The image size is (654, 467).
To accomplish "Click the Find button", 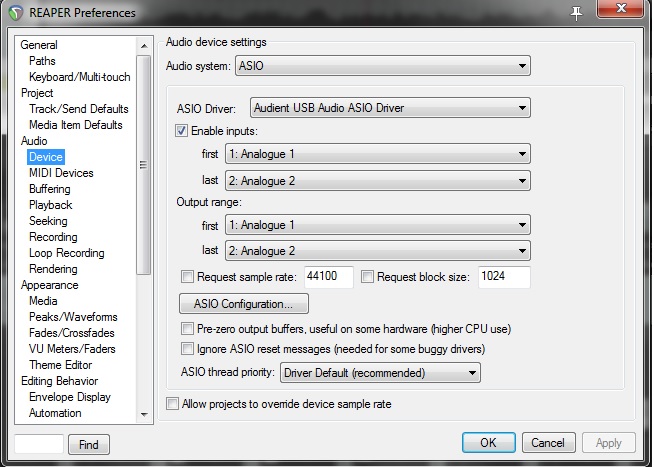I will click(89, 444).
